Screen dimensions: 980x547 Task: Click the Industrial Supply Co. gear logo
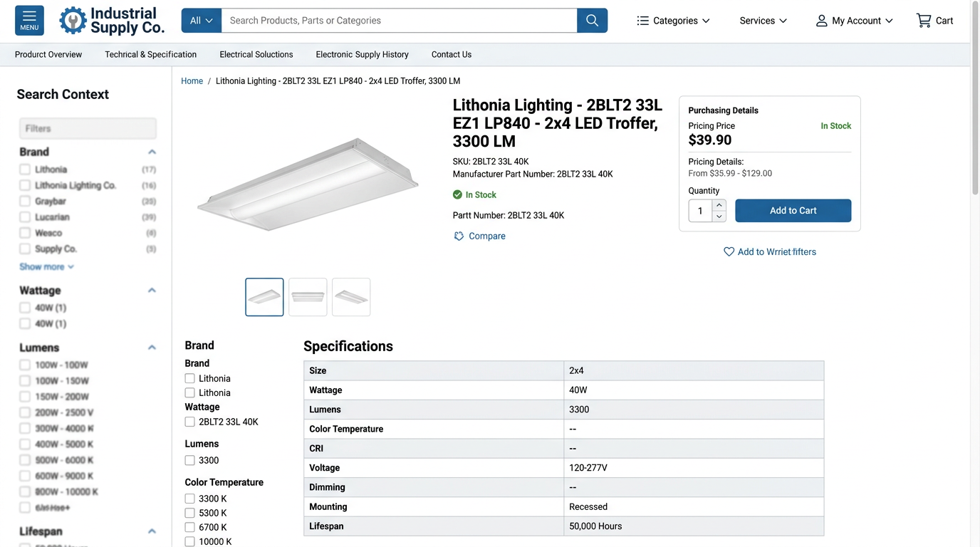73,21
